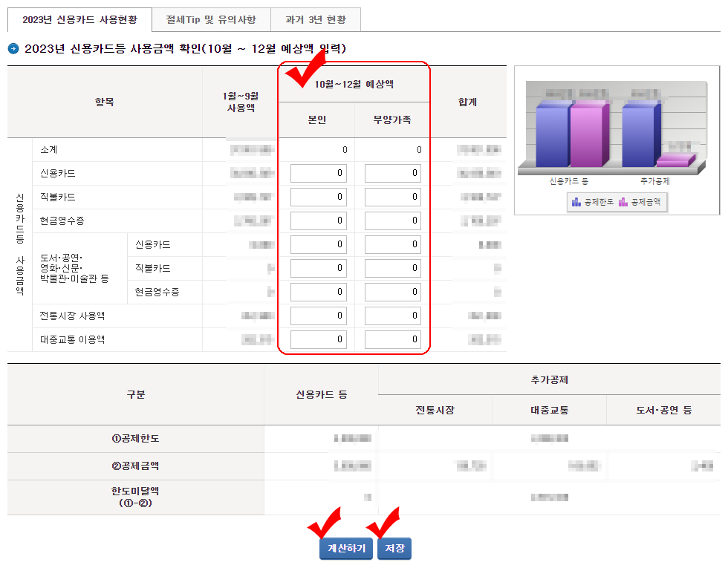Click the blue arrow icon beside the heading
The image size is (728, 568).
point(11,43)
